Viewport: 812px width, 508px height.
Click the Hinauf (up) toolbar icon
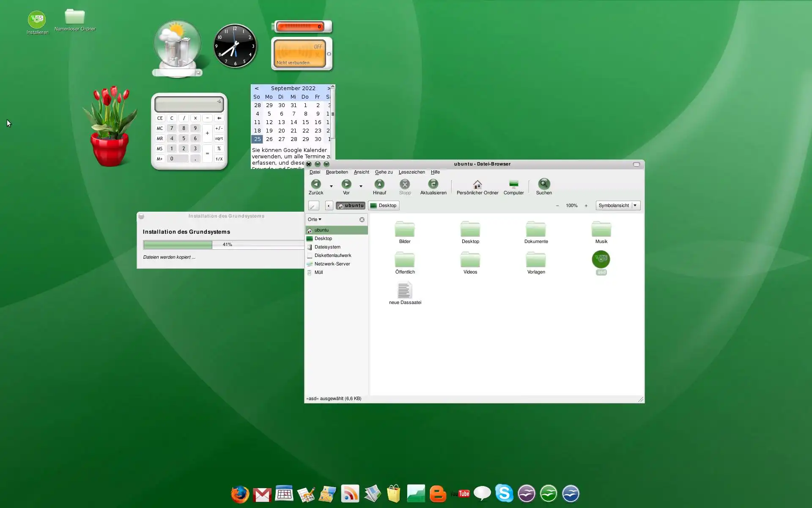pyautogui.click(x=379, y=184)
